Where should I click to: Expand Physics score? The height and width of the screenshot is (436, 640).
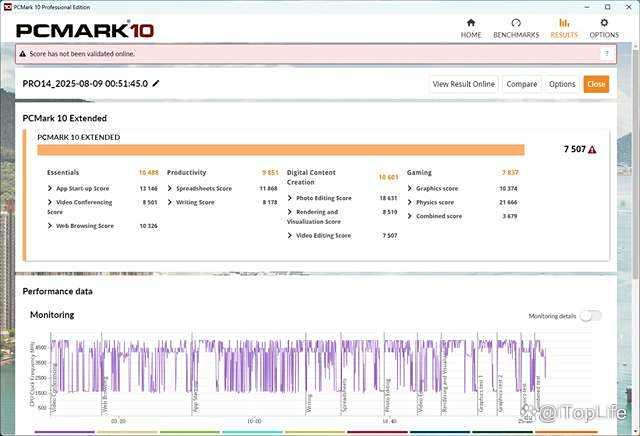click(x=410, y=202)
